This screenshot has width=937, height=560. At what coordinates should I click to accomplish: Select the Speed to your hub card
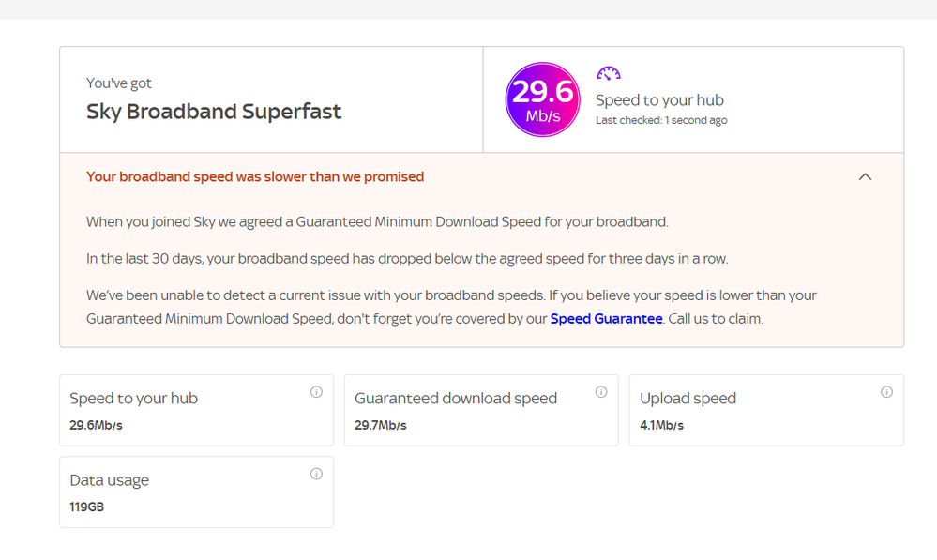tap(197, 410)
